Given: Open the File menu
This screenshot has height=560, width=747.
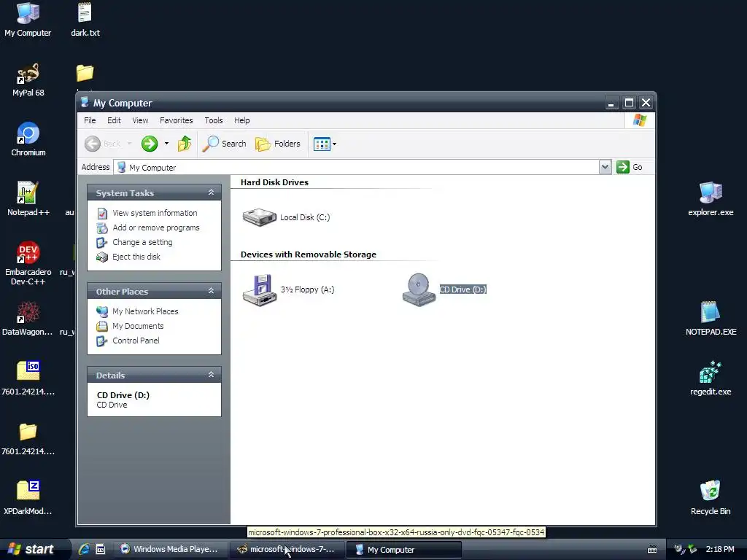Looking at the screenshot, I should [90, 120].
